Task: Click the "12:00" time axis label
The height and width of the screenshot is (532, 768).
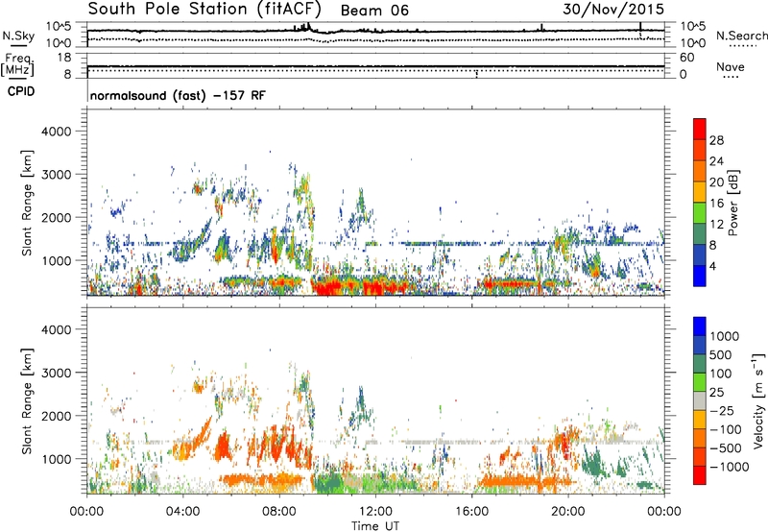Action: (375, 512)
